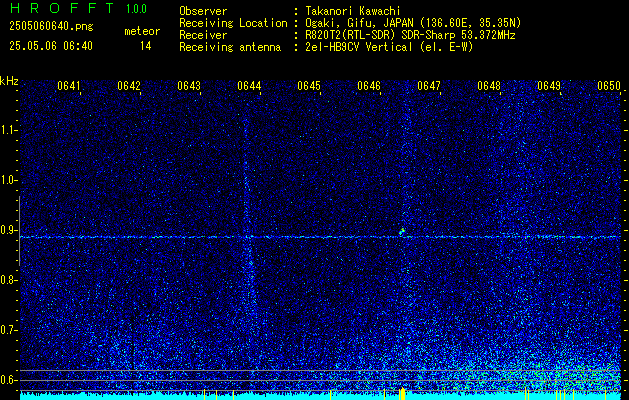
Task: Click the 0644 time marker
Action: [249, 86]
